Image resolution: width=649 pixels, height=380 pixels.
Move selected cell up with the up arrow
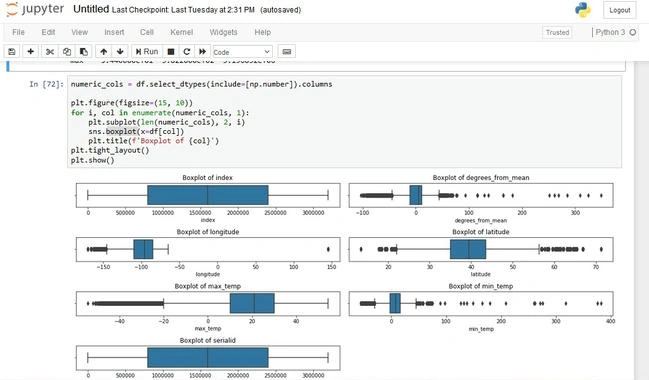(103, 52)
